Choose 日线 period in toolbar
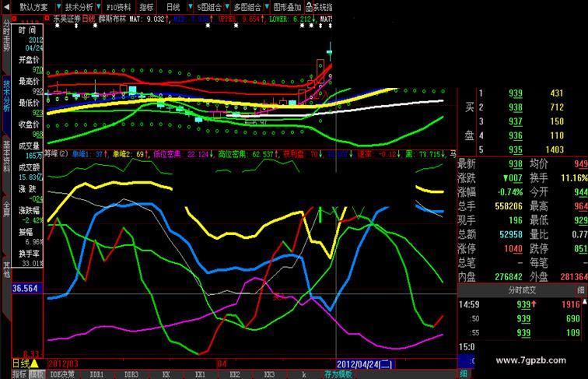The image size is (588, 379). [x=173, y=7]
